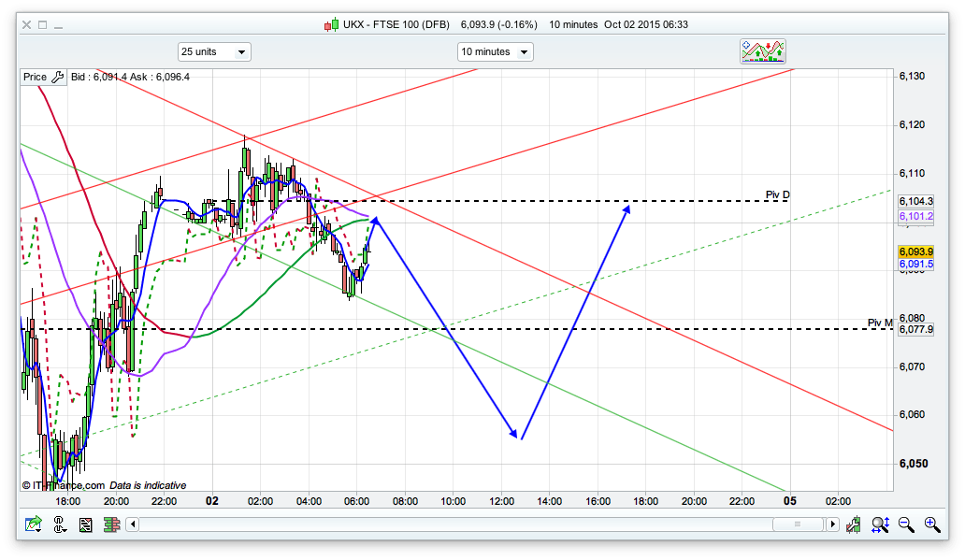Zoom in on the chart

click(931, 525)
